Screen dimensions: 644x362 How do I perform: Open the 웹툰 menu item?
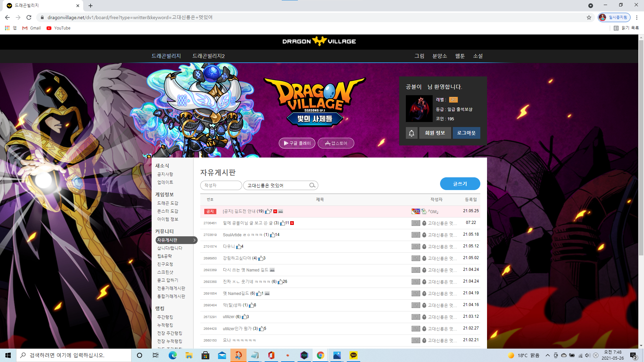[460, 56]
